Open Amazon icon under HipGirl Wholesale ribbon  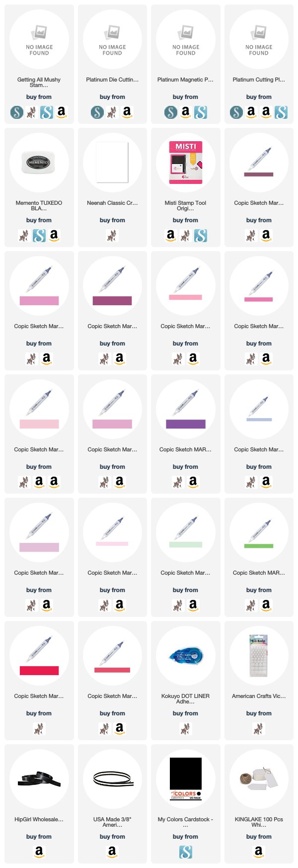tap(39, 852)
